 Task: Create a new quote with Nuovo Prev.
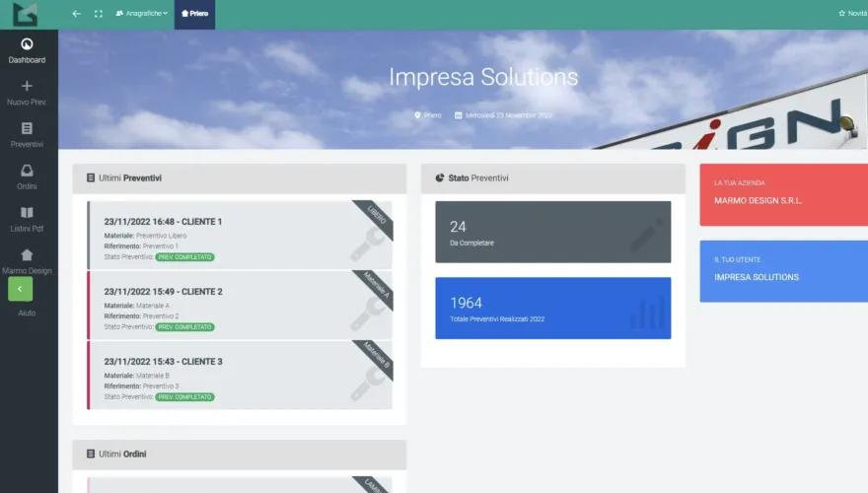27,93
